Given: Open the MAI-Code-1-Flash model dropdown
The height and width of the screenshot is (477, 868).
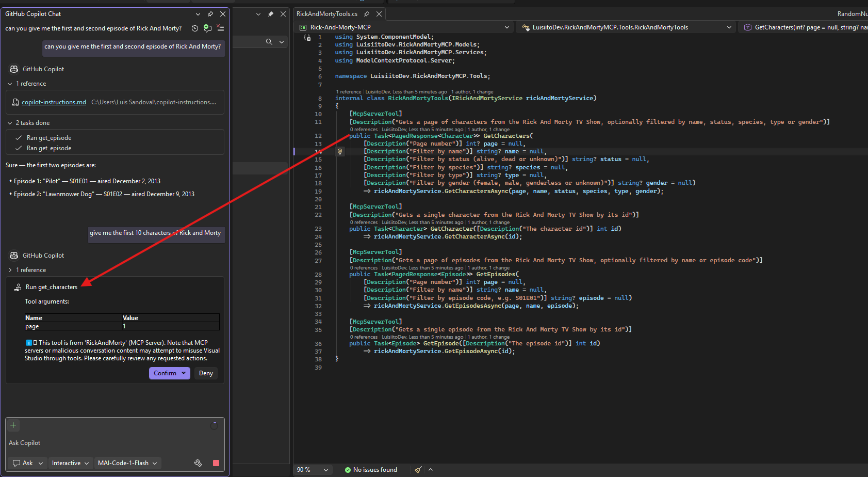Looking at the screenshot, I should [127, 463].
